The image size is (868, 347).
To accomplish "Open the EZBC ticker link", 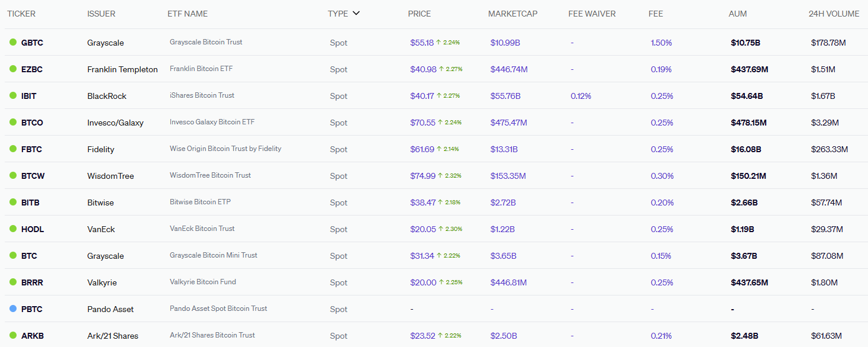I will [32, 69].
